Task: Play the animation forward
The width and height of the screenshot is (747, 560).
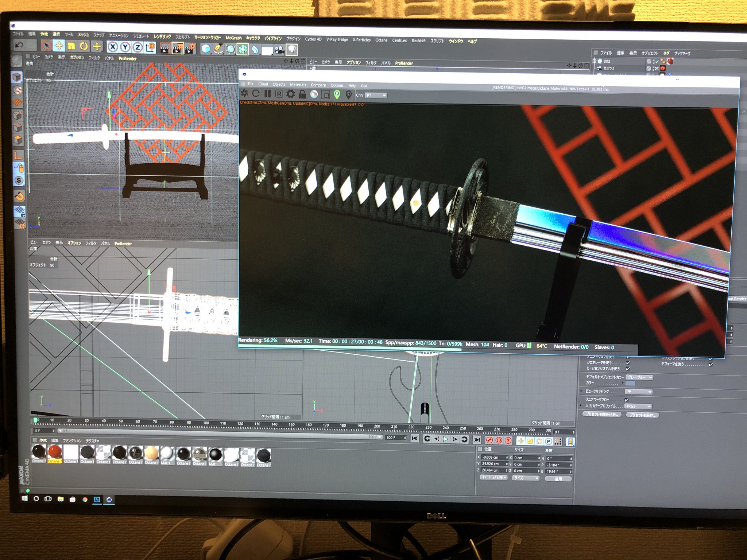Action: pos(445,439)
